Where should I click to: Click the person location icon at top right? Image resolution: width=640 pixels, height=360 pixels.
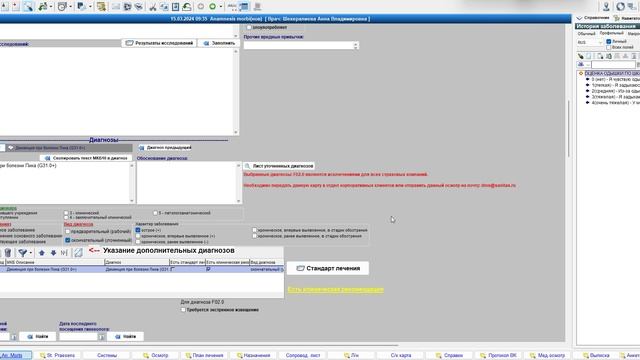(606, 6)
